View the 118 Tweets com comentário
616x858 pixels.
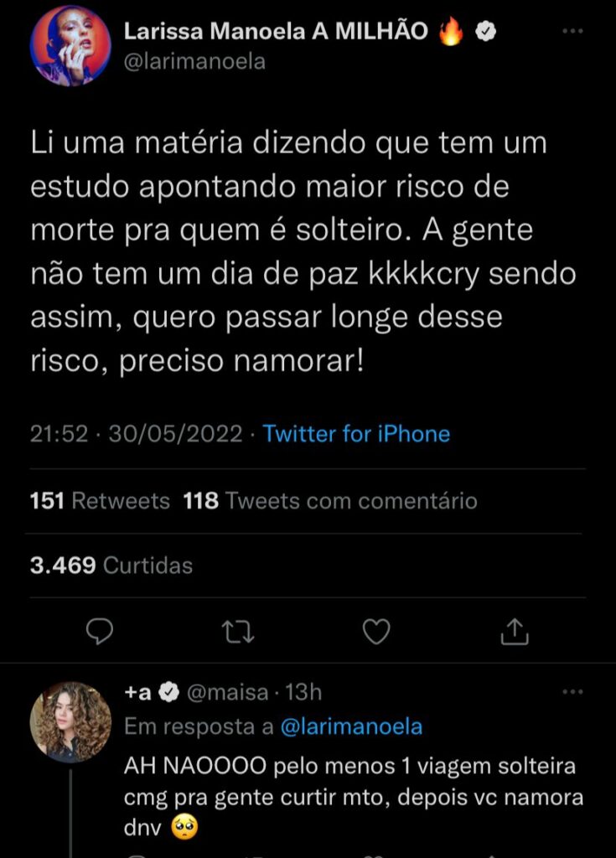(330, 501)
